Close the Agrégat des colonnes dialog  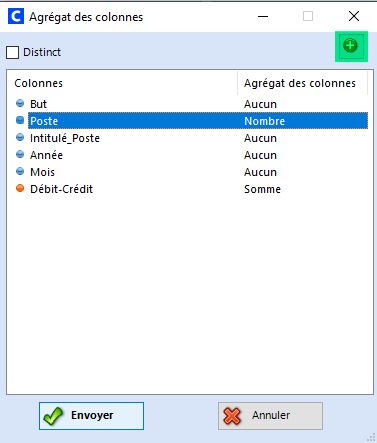click(x=354, y=16)
